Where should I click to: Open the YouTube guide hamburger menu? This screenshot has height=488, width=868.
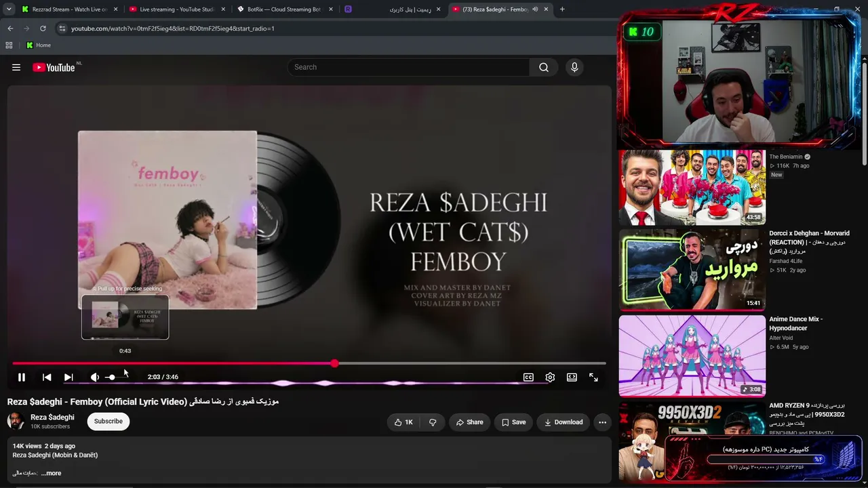pyautogui.click(x=16, y=67)
